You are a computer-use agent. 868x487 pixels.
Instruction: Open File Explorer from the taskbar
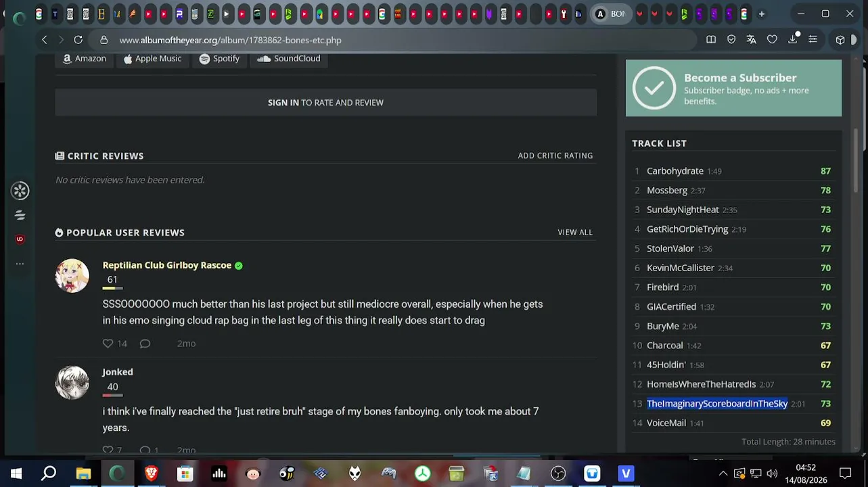pos(83,473)
